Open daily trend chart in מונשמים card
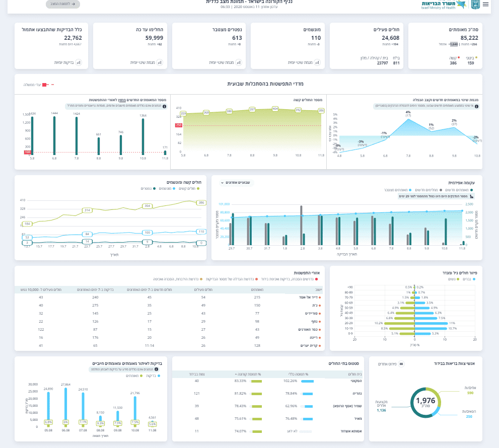This screenshot has height=448, width=499. coord(317,62)
